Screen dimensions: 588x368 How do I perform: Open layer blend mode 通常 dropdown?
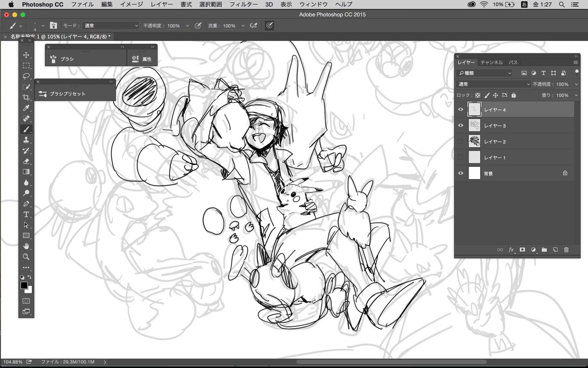coord(493,84)
